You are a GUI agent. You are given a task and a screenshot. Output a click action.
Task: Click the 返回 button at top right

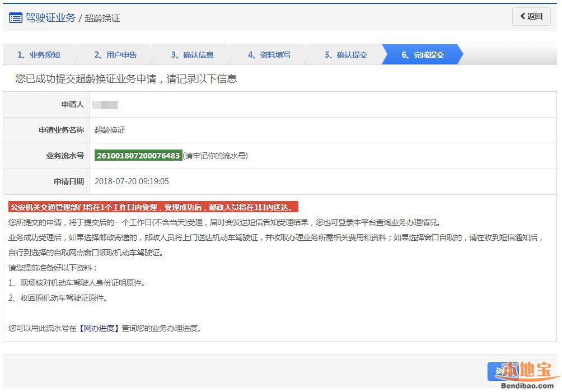[x=531, y=16]
